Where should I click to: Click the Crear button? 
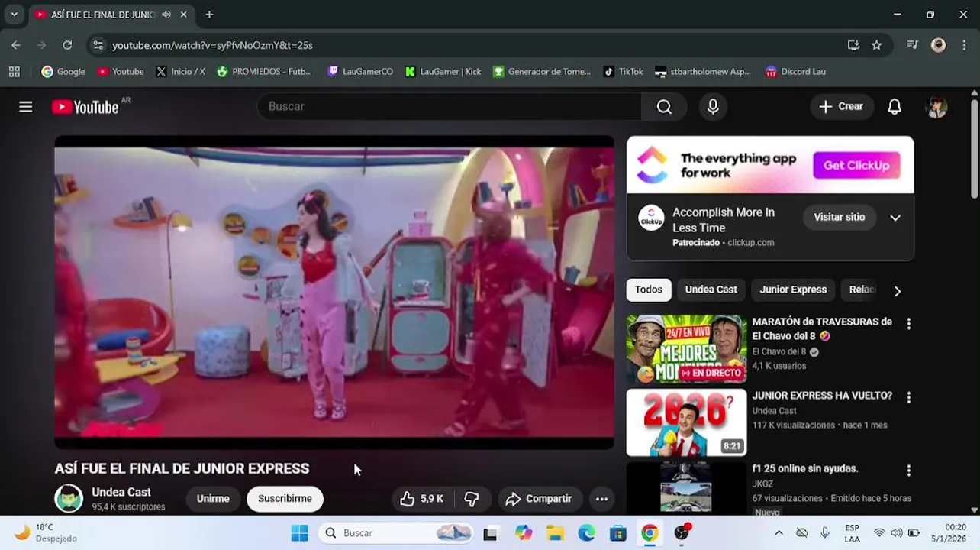pyautogui.click(x=840, y=107)
